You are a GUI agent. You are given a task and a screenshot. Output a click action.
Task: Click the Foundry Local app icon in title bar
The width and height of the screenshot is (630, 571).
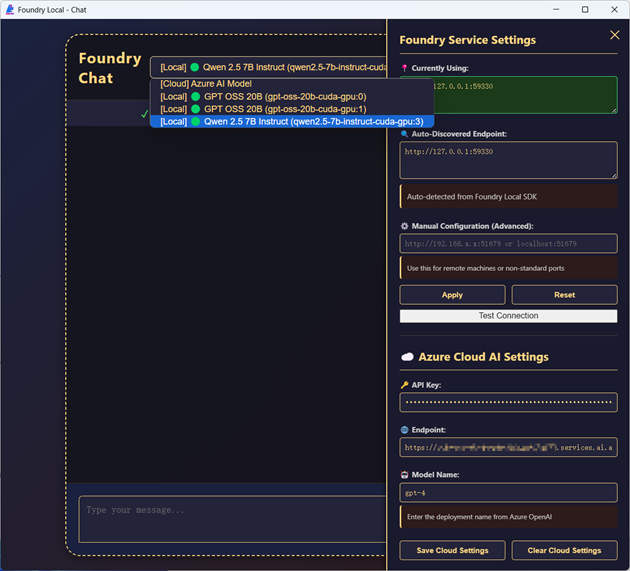(10, 9)
